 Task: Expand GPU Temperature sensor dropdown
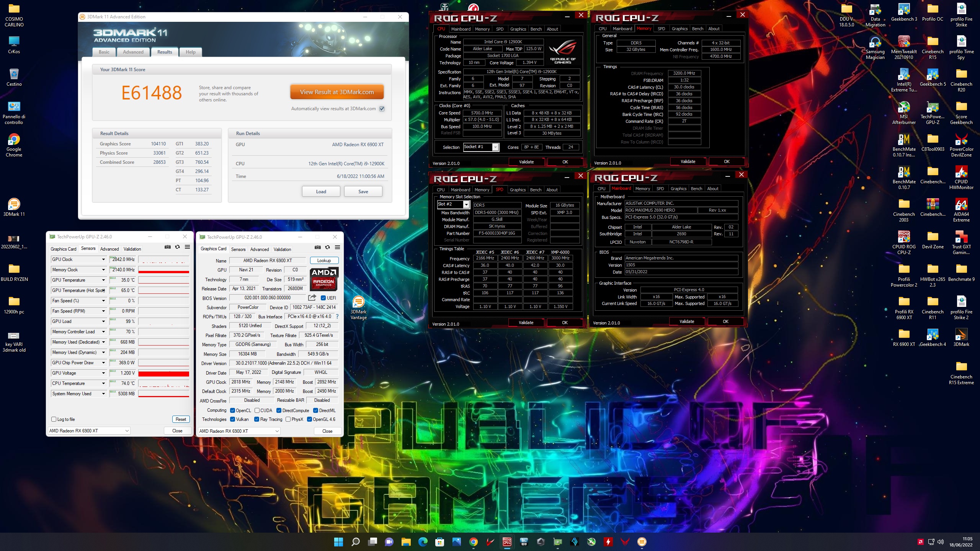pos(103,280)
